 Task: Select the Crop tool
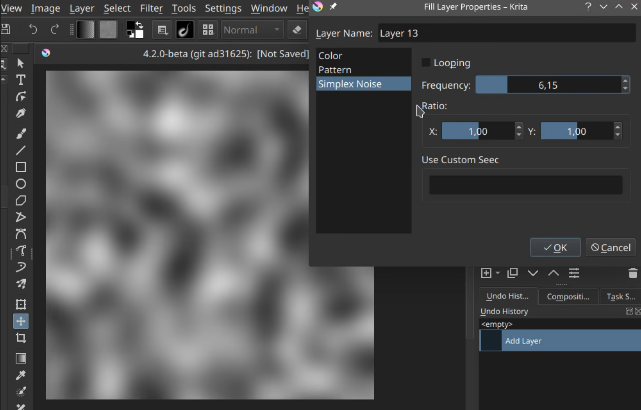21,338
